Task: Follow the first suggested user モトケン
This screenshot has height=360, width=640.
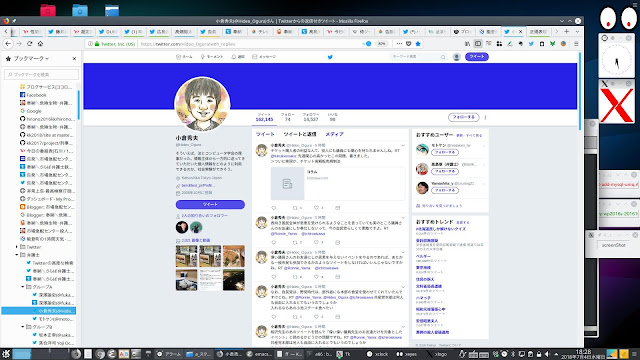Action: pos(445,152)
